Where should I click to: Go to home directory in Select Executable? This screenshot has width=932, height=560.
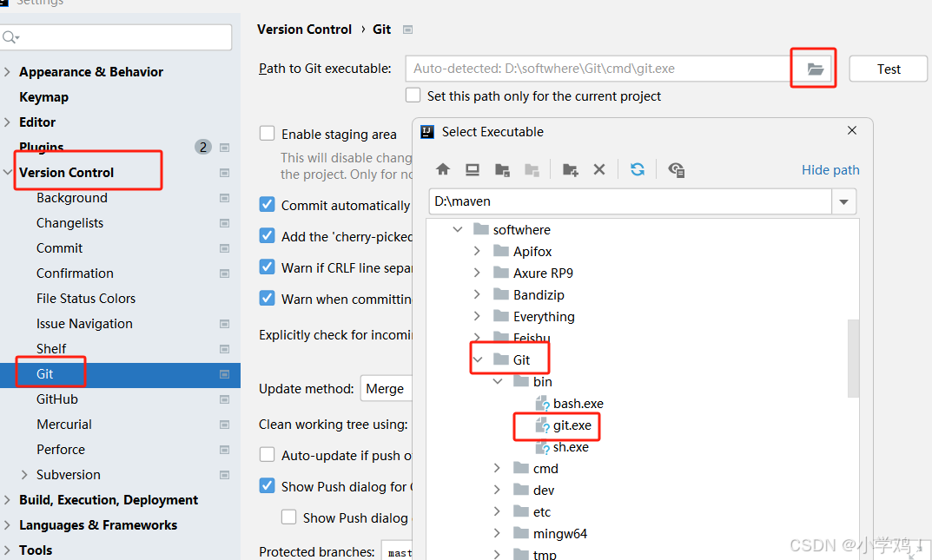(x=443, y=170)
